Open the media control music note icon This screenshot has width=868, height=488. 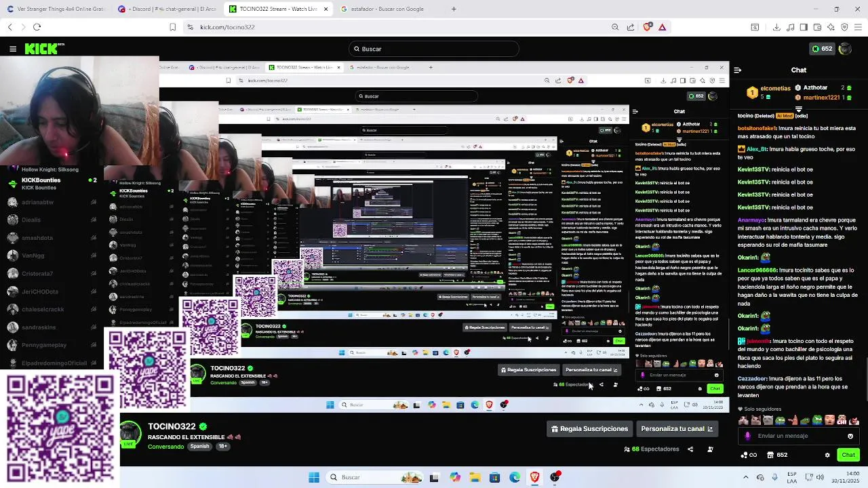coord(790,27)
